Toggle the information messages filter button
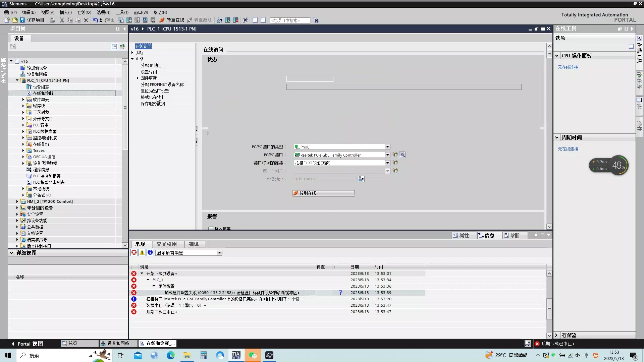This screenshot has width=644, height=362. coord(150,253)
